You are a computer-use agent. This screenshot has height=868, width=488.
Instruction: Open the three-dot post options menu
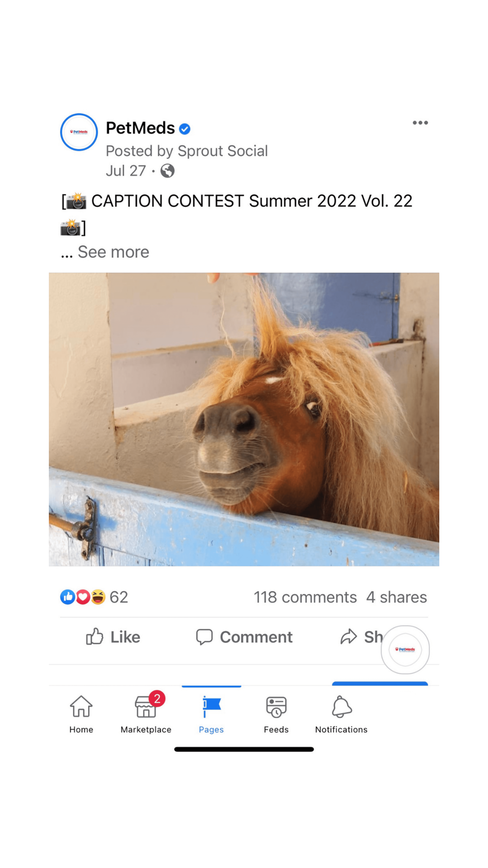click(420, 123)
